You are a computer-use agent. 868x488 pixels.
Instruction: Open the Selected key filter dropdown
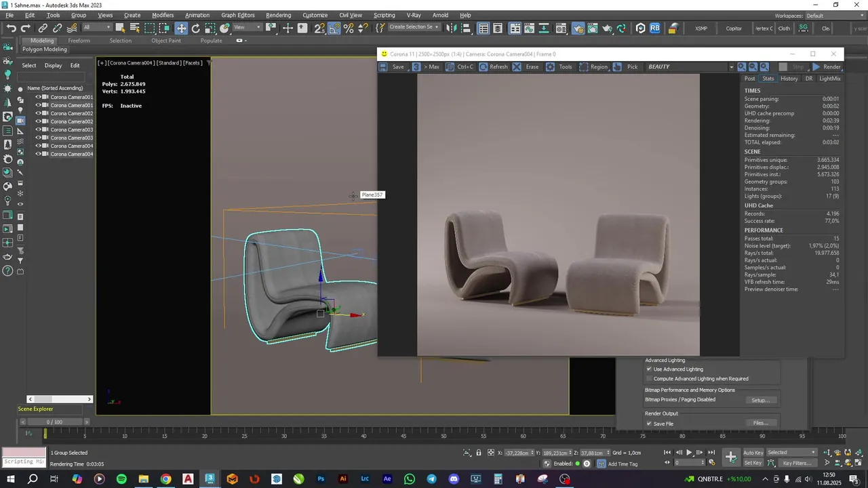pos(791,453)
